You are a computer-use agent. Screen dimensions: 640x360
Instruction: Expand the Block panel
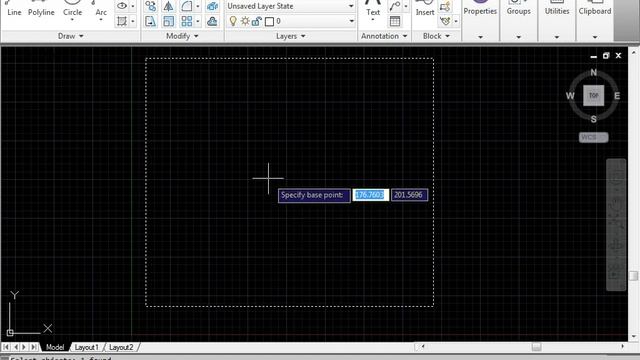coord(436,36)
